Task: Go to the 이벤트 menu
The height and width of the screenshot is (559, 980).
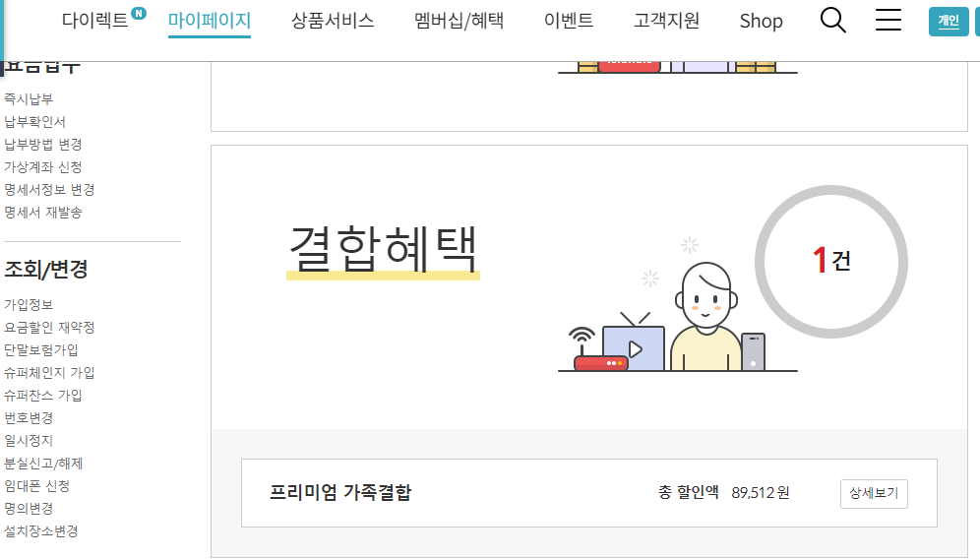Action: click(x=568, y=21)
